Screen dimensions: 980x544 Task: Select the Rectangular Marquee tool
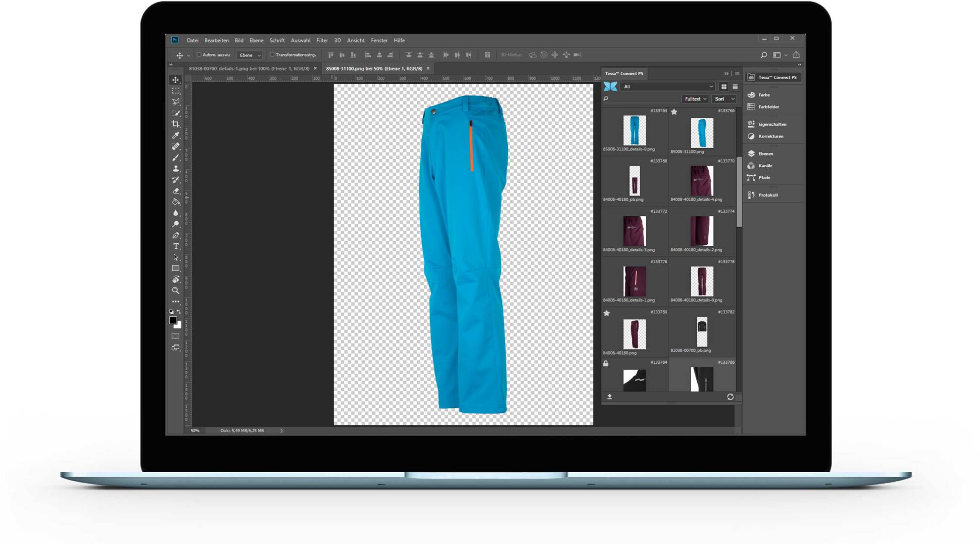pos(176,91)
